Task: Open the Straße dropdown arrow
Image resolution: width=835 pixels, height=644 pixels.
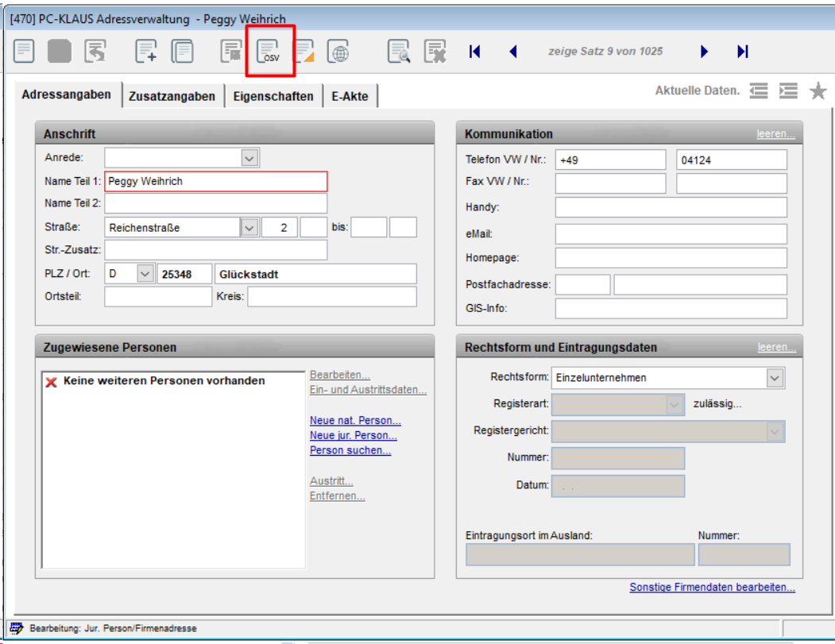Action: (x=249, y=228)
